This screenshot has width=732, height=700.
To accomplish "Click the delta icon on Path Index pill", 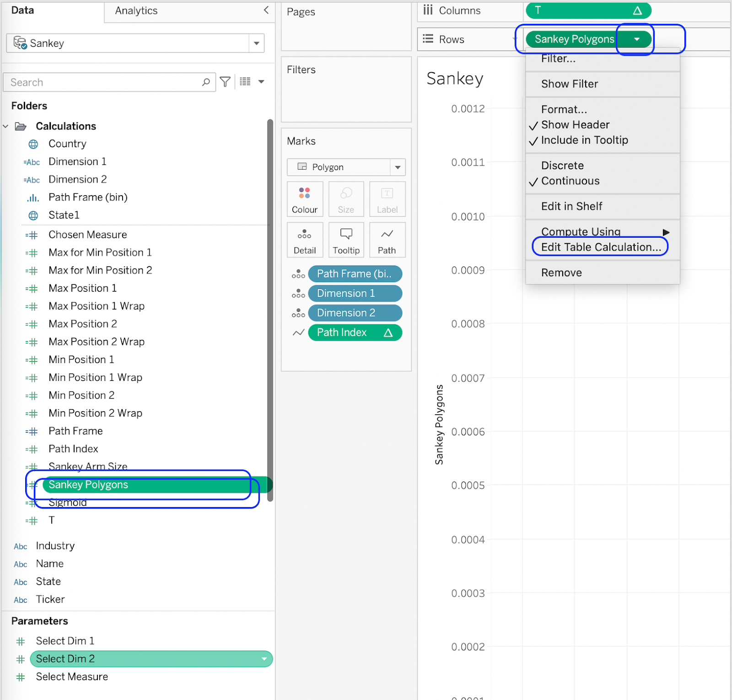I will (388, 332).
